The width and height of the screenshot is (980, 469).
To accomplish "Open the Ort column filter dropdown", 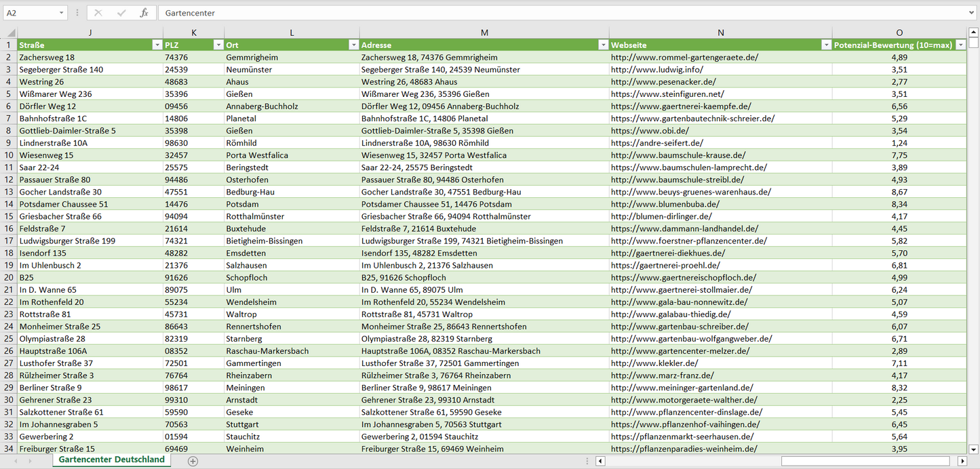I will click(353, 45).
